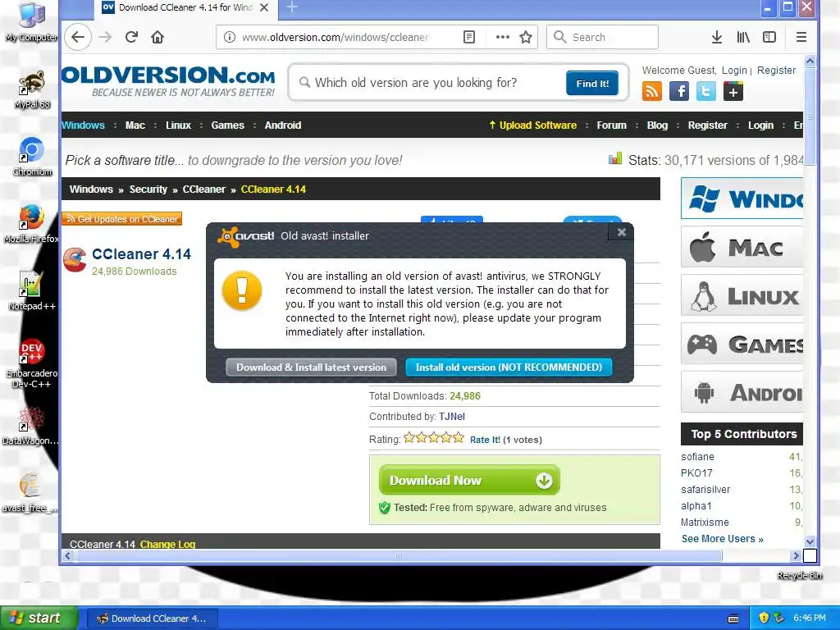Launch Mozilla Firefox desktop shortcut
840x630 pixels.
point(32,224)
